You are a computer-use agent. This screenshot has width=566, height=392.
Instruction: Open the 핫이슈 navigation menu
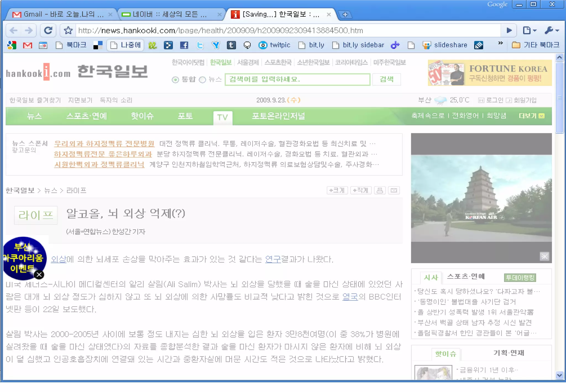coord(142,116)
